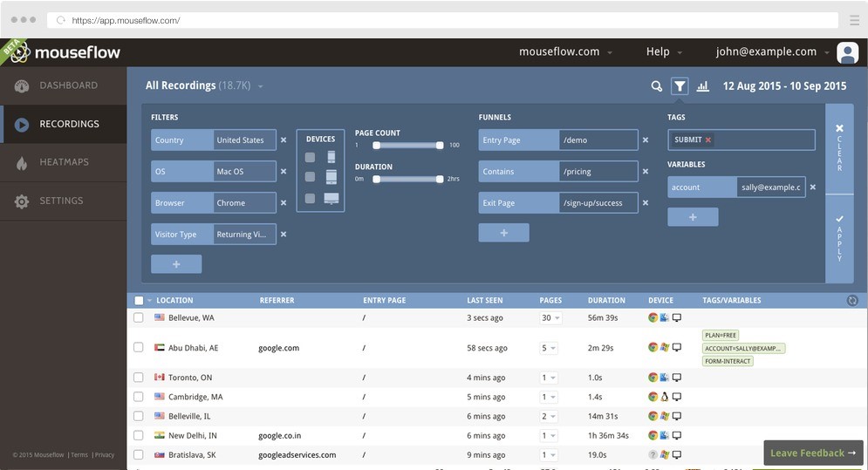Enable the phone device checkbox

311,157
